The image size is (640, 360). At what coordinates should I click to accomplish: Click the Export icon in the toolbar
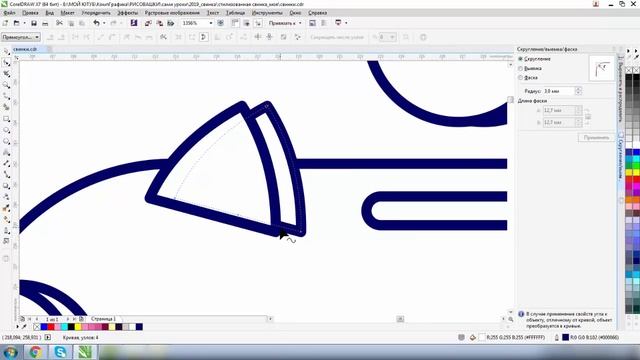(x=160, y=23)
